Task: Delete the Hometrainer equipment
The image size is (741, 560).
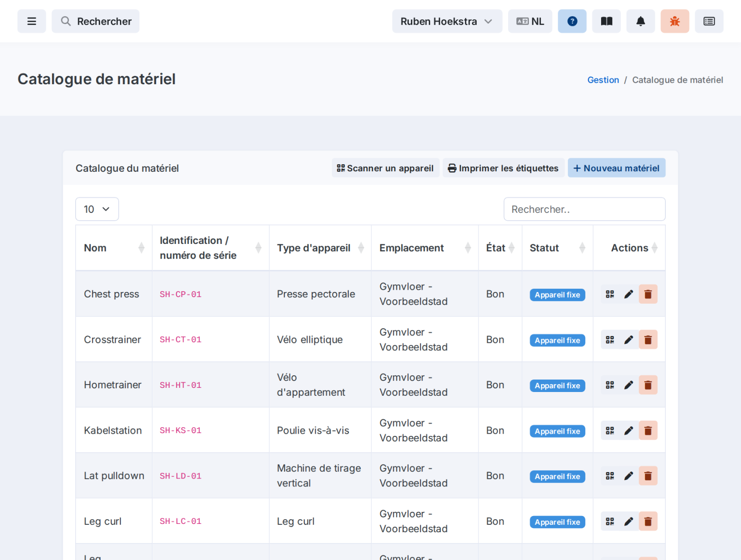Action: [648, 385]
